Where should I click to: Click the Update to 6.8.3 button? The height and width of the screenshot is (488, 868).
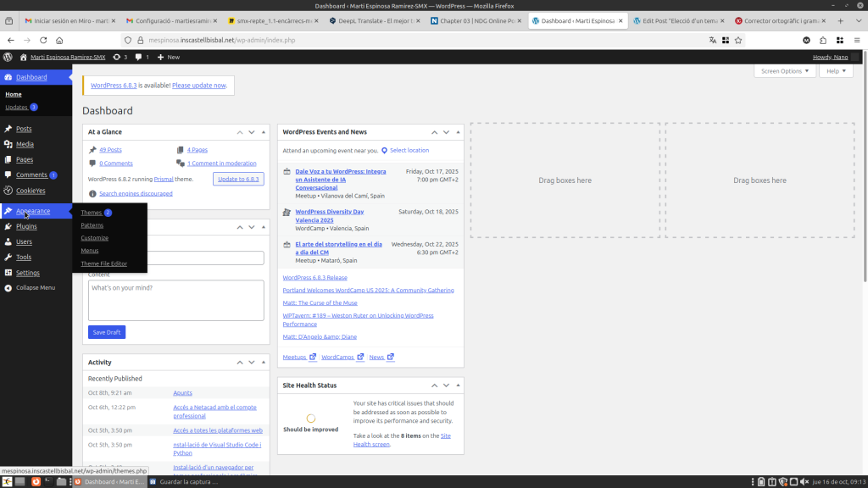238,179
